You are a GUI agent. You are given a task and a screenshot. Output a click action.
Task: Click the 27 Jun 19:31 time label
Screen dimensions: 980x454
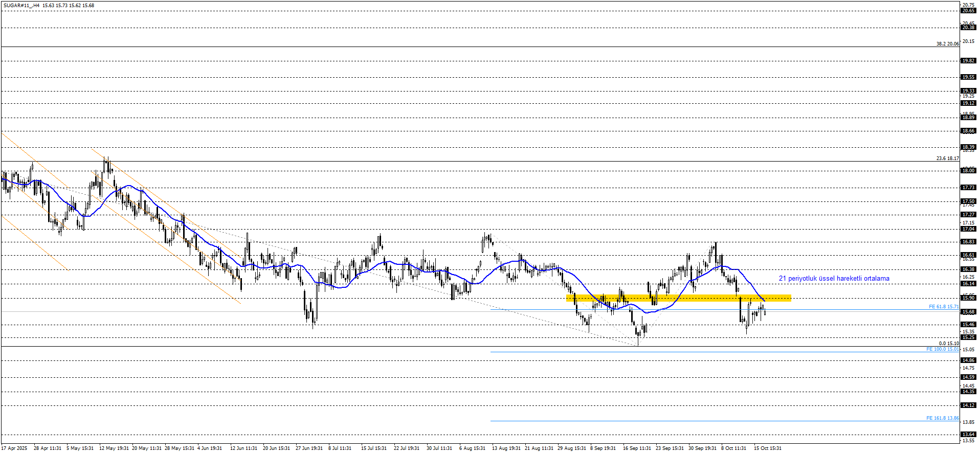309,448
